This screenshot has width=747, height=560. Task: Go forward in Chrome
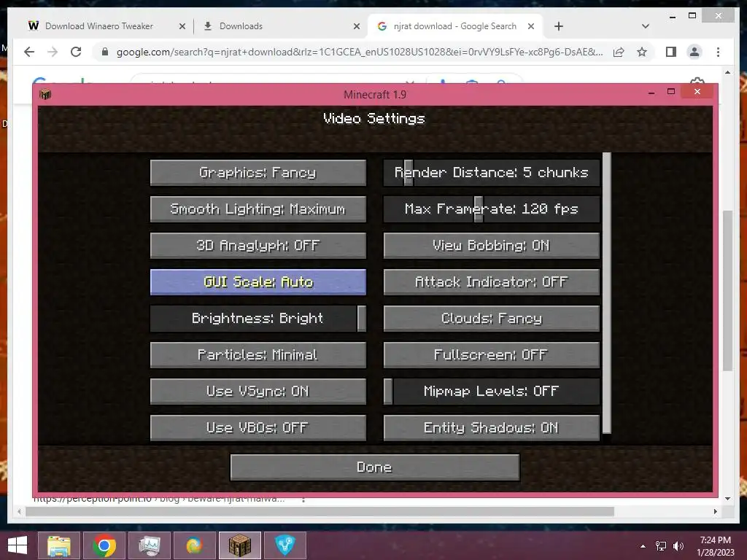point(53,52)
